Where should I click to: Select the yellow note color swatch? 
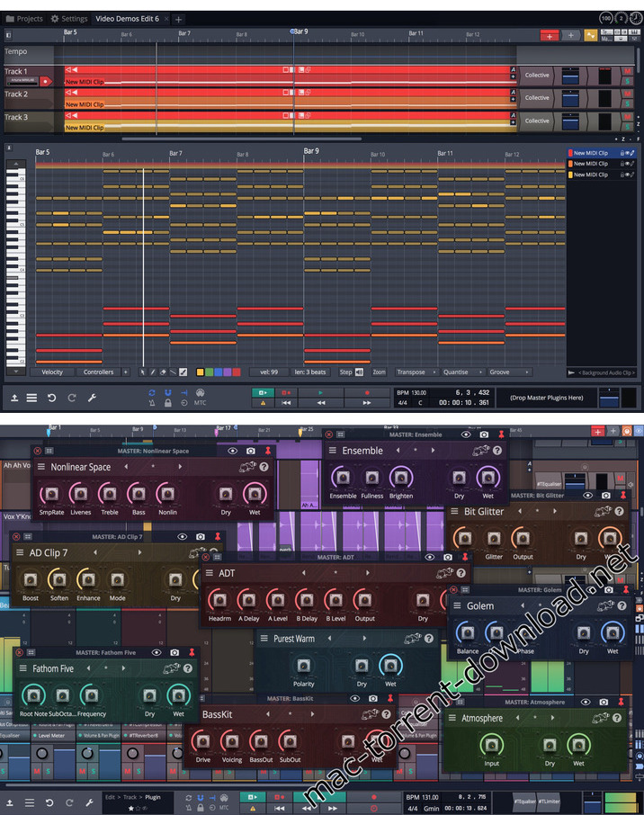201,372
